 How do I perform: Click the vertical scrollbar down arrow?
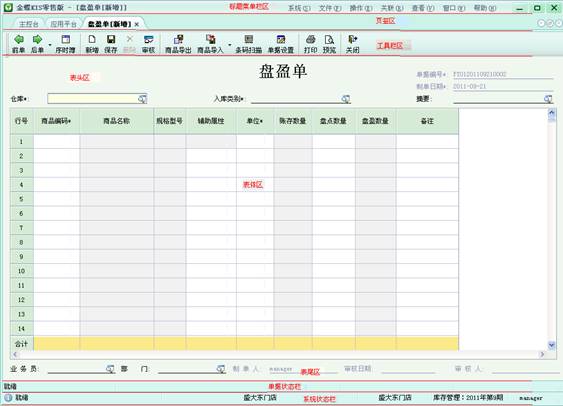(552, 345)
